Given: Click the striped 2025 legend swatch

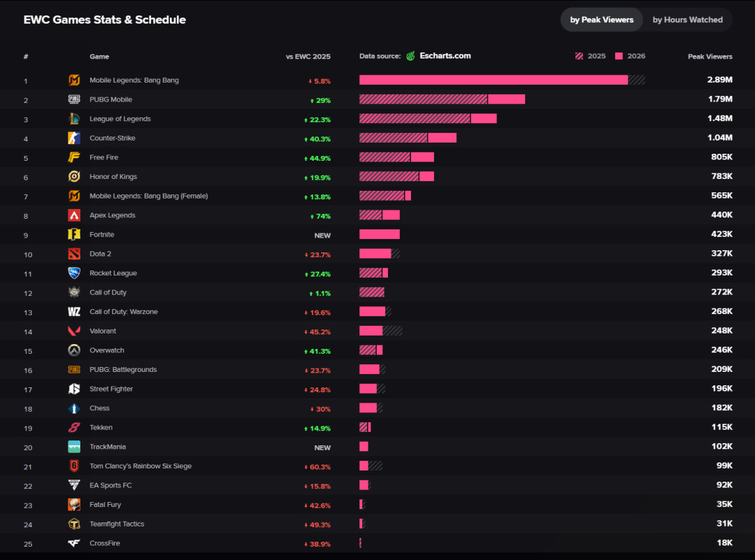Looking at the screenshot, I should [x=580, y=56].
